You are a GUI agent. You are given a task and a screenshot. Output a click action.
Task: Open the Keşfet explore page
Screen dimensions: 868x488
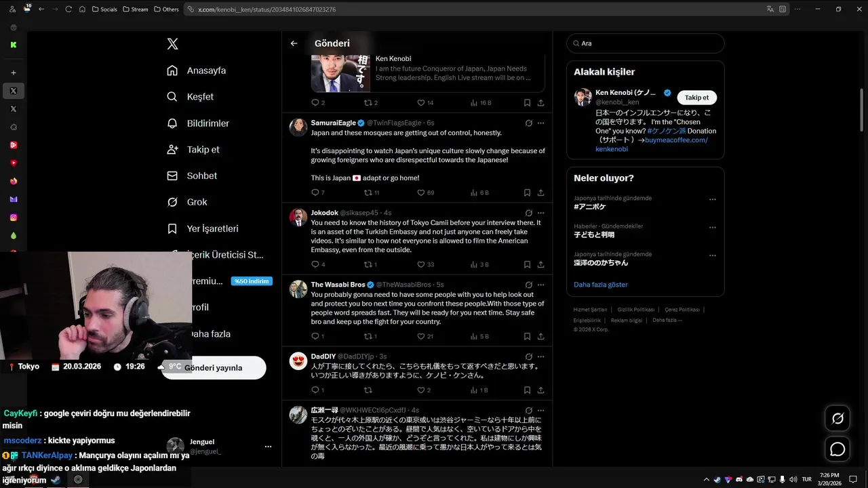191,97
